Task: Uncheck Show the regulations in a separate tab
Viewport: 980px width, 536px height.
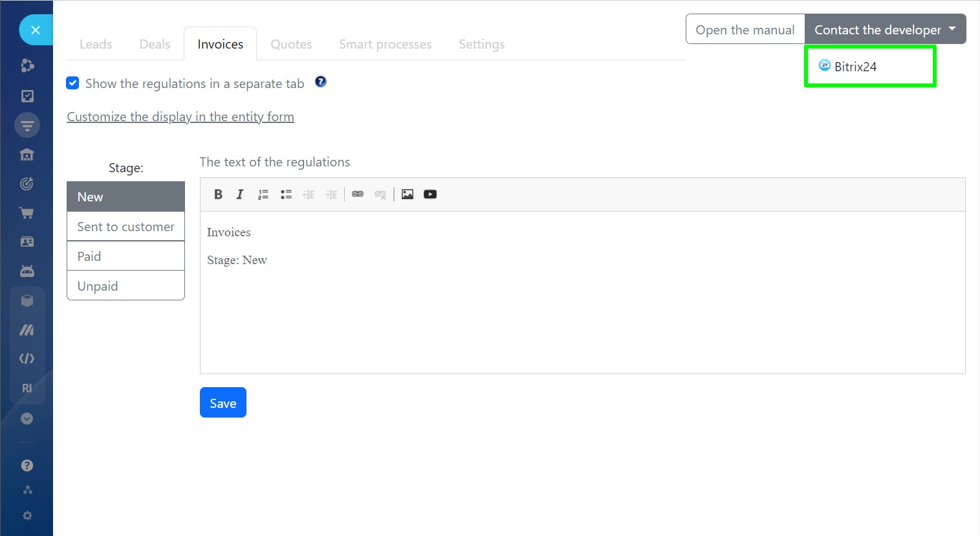Action: pos(73,83)
